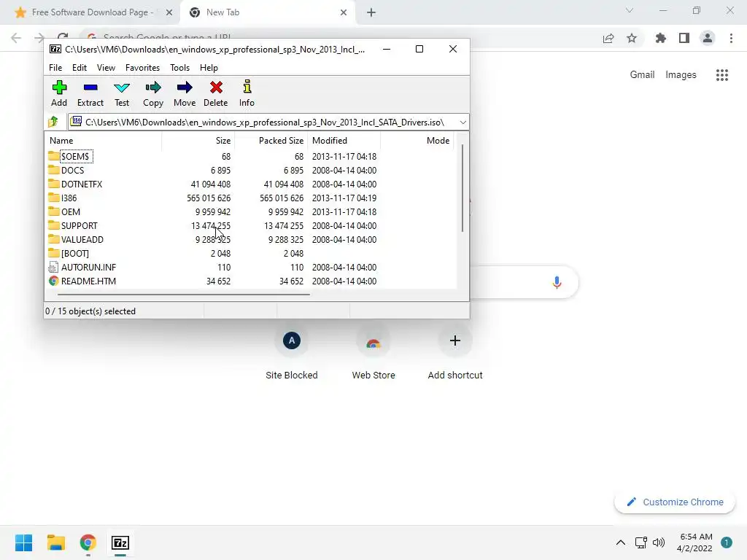
Task: Sort file list by Name column
Action: tap(104, 141)
